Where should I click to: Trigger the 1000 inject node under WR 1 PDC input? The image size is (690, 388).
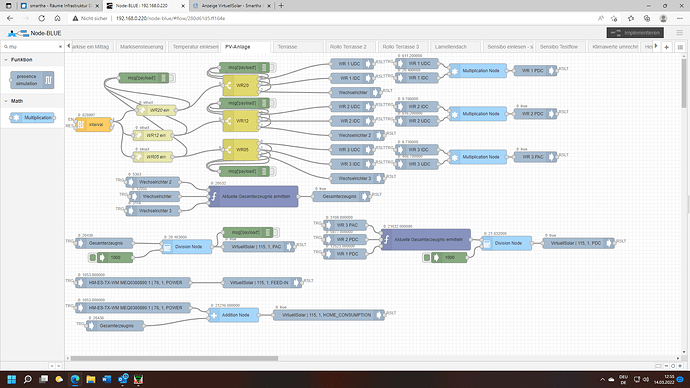click(x=426, y=257)
